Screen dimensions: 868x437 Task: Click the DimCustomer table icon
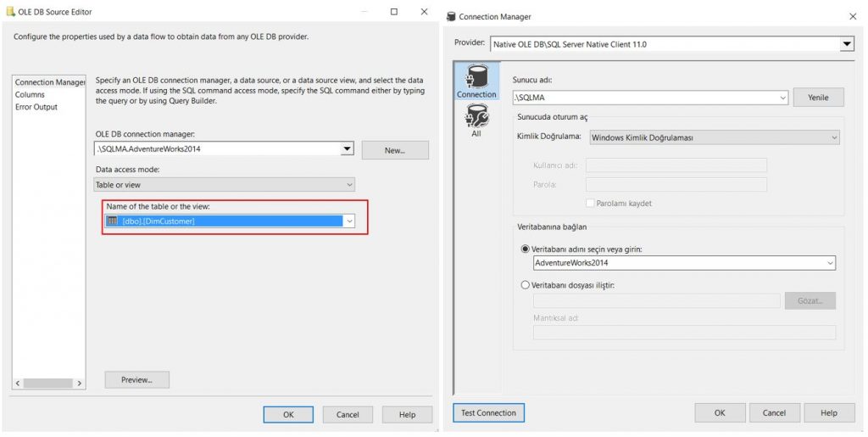[x=113, y=221]
